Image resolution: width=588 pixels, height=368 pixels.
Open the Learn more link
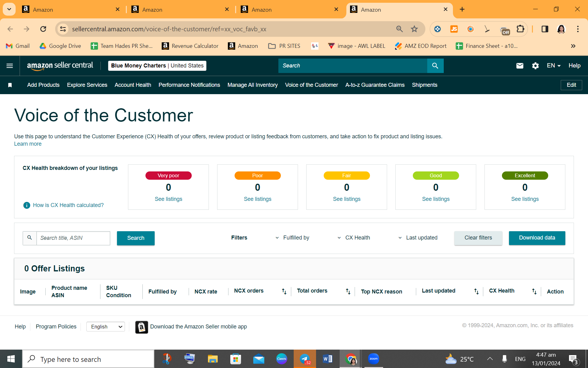[28, 144]
